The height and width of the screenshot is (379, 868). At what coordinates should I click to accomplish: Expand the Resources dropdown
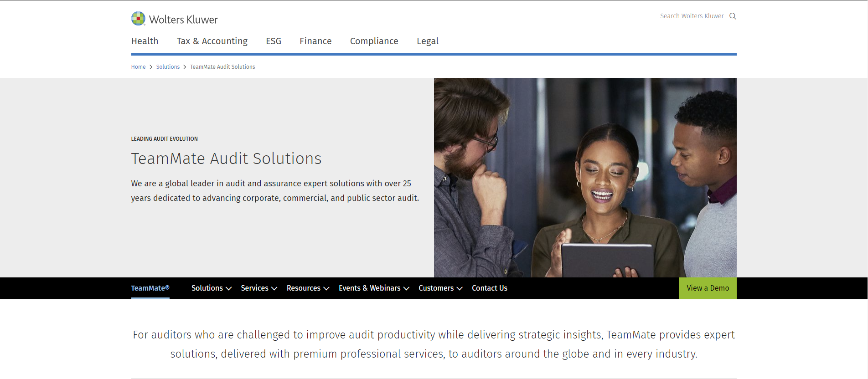[x=308, y=288]
